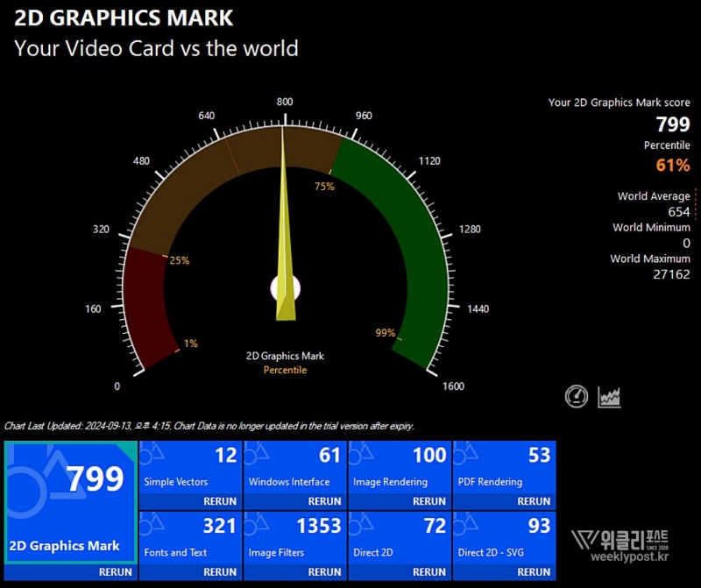The height and width of the screenshot is (588, 701).
Task: Rerun the Image Filters test
Action: [324, 571]
